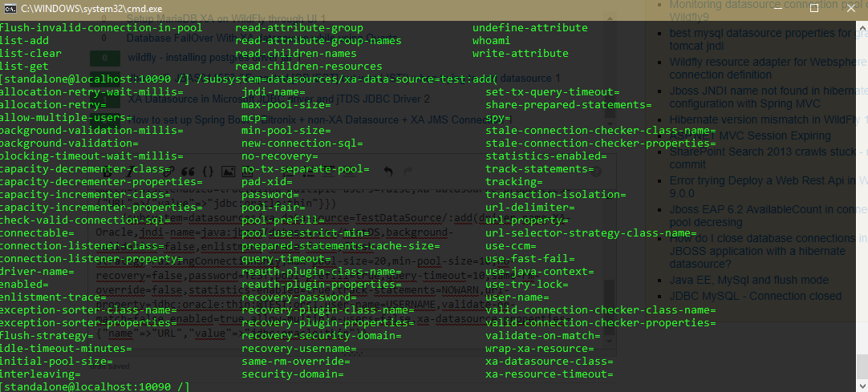Screen dimensions: 868x392
Task: Click 'use-fast-fail=' parameter
Action: 530,259
